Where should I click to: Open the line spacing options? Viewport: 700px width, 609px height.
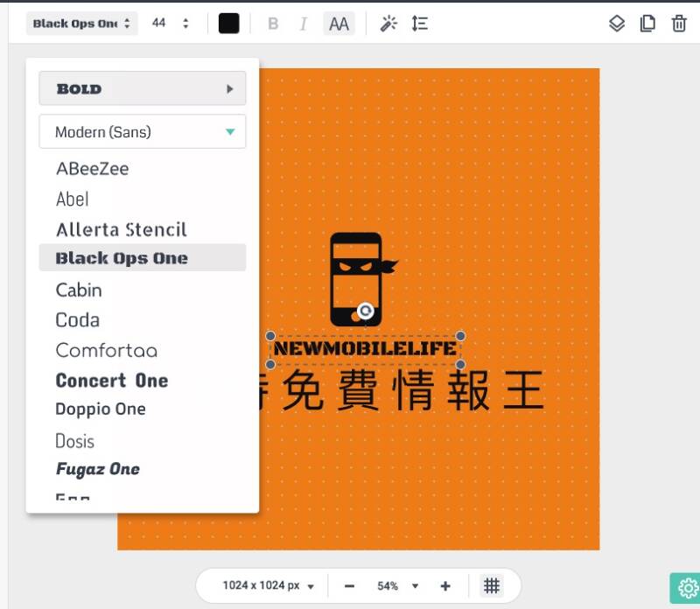[420, 24]
